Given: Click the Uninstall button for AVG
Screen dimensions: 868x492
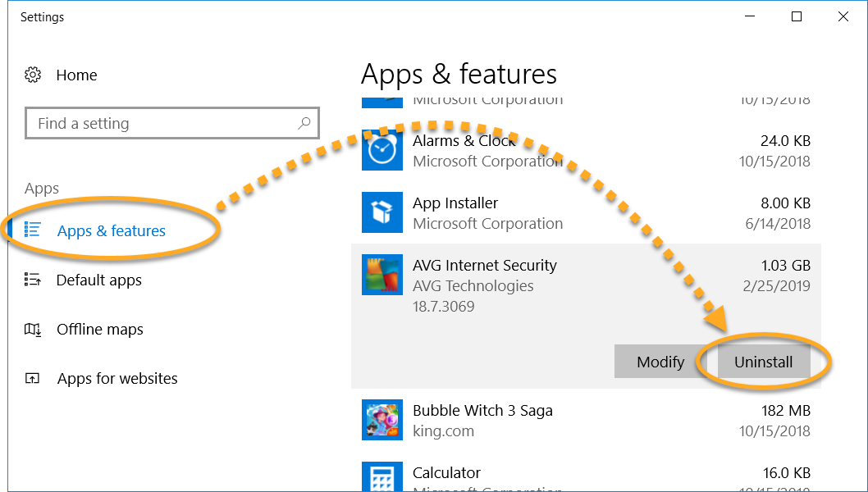Looking at the screenshot, I should pyautogui.click(x=763, y=362).
